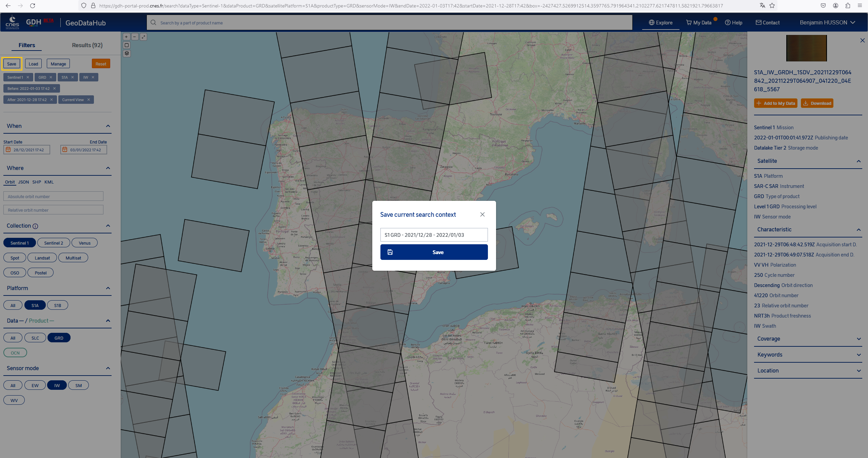Click the Manage filters button
Screen dimensions: 868x458
point(58,64)
